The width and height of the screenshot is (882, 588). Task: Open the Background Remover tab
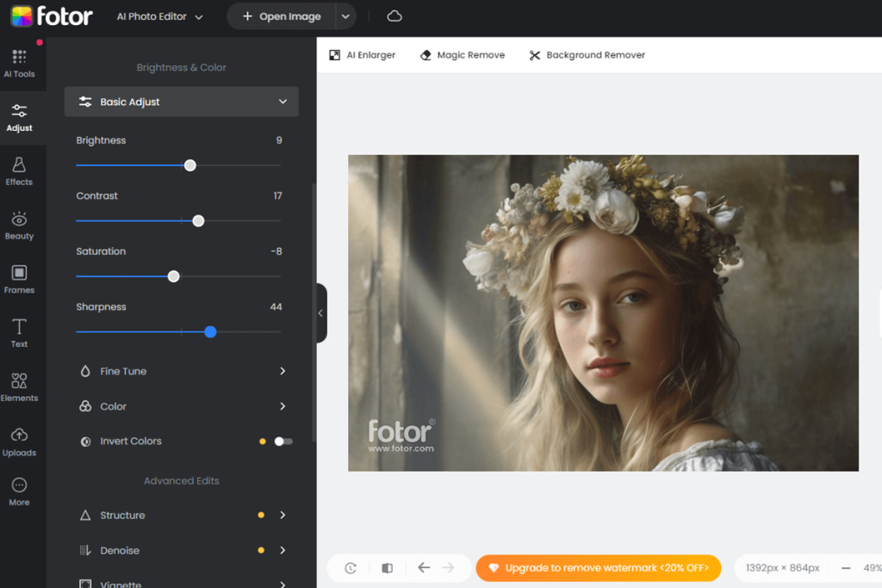(x=587, y=54)
